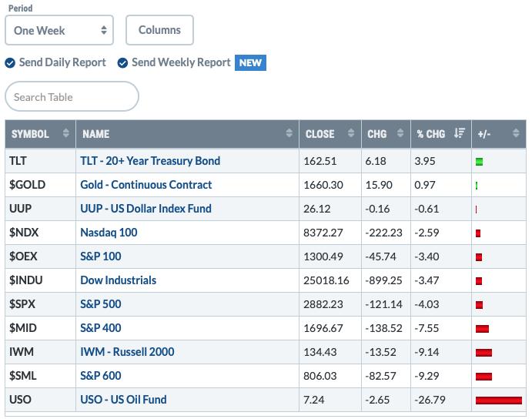Click the long red bar in USO row
Image resolution: width=532 pixels, height=419 pixels.
[x=499, y=401]
